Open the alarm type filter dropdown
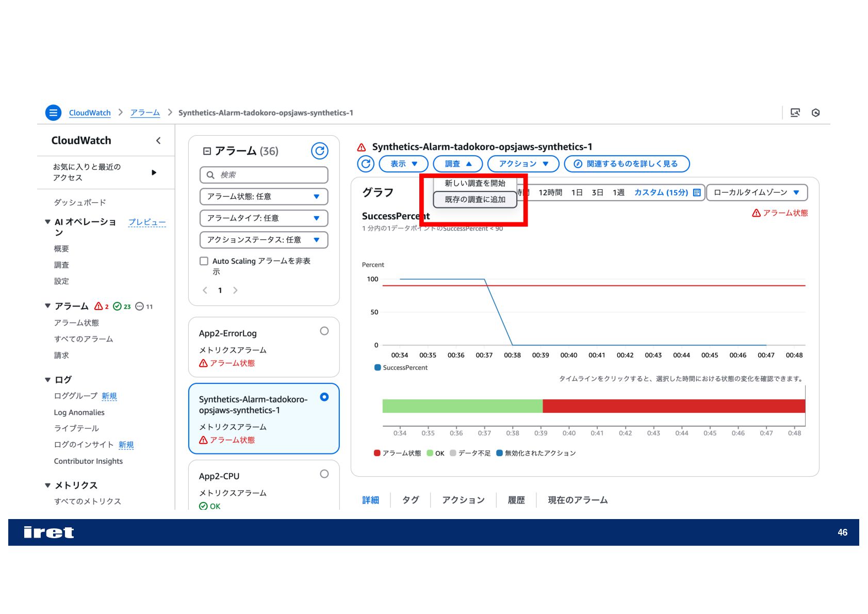The image size is (868, 614). pyautogui.click(x=264, y=218)
